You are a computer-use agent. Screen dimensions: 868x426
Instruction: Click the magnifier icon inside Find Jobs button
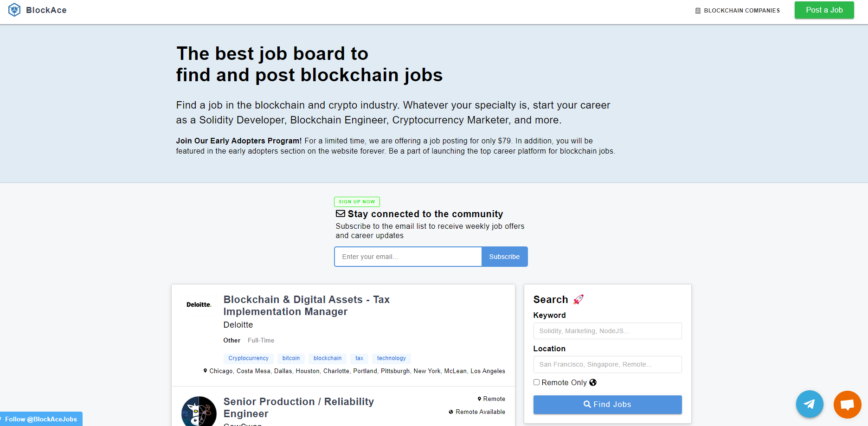tap(587, 404)
